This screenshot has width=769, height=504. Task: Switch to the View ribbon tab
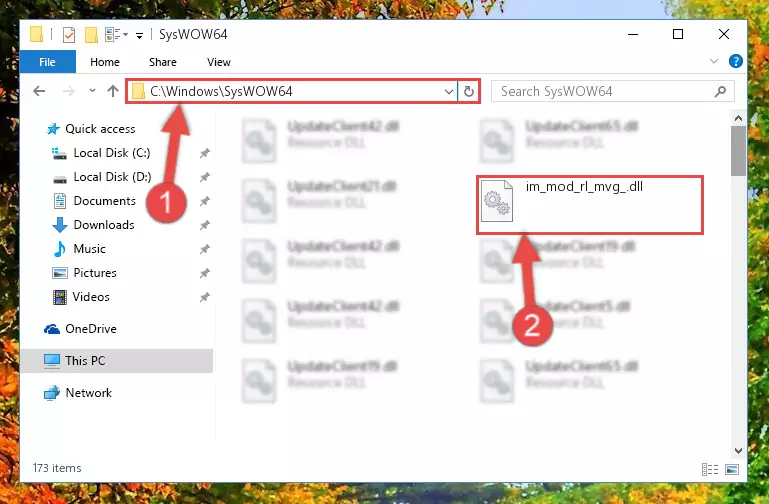pyautogui.click(x=219, y=62)
